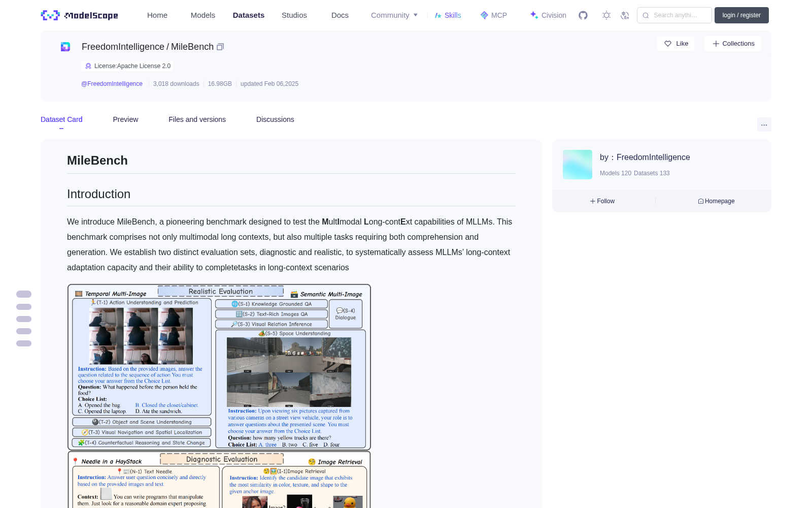Open the @FreedomIntelligence profile link

(x=112, y=84)
